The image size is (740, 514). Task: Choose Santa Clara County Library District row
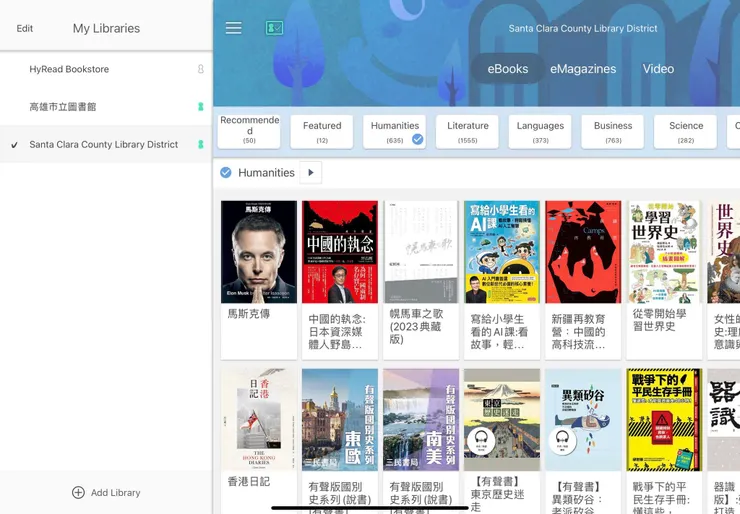coord(106,144)
